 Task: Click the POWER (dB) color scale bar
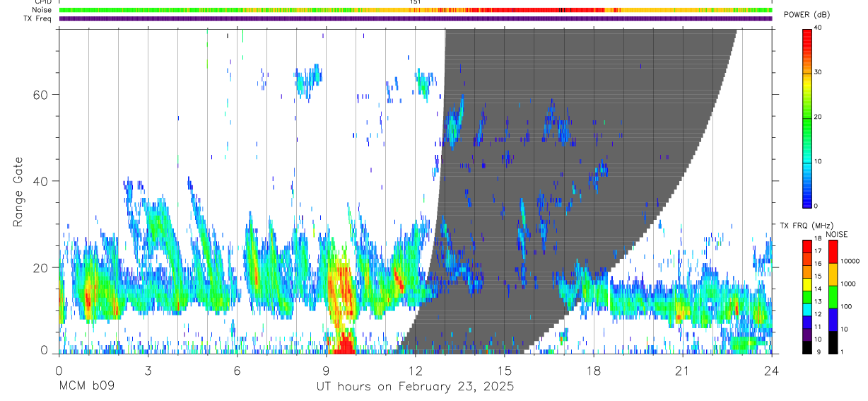(x=807, y=117)
